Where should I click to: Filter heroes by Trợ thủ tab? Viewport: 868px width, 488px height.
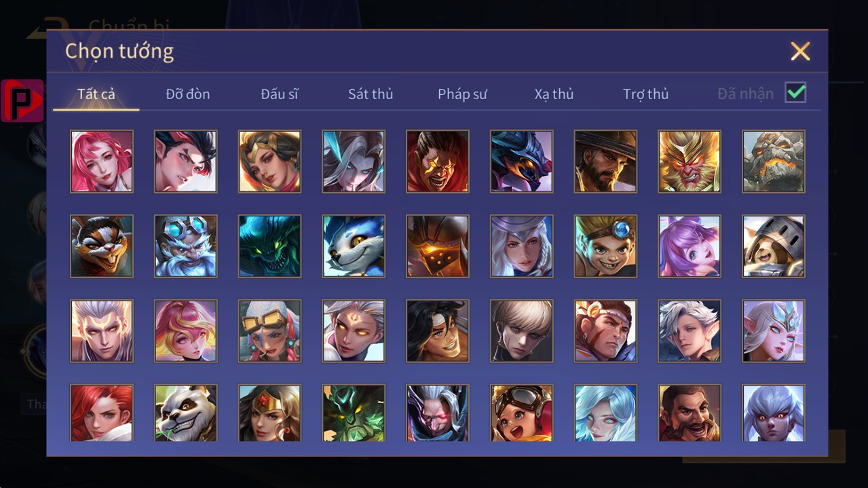click(x=646, y=94)
